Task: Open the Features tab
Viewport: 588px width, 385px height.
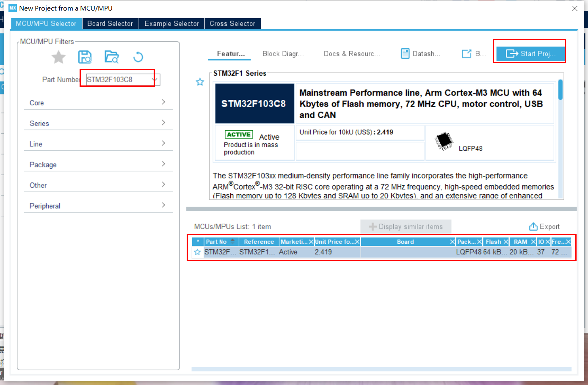Action: [x=230, y=54]
